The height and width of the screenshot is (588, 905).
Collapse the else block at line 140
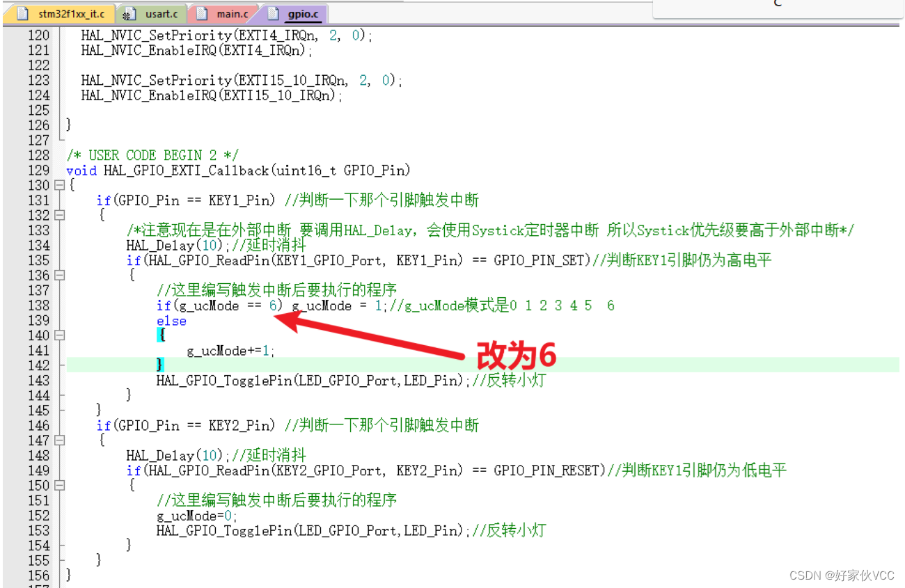[x=59, y=335]
